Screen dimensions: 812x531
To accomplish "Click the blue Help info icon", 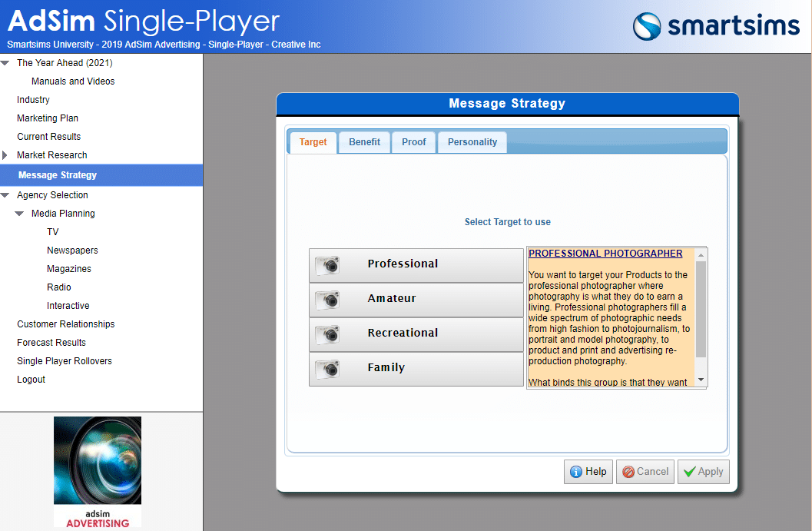I will tap(575, 472).
